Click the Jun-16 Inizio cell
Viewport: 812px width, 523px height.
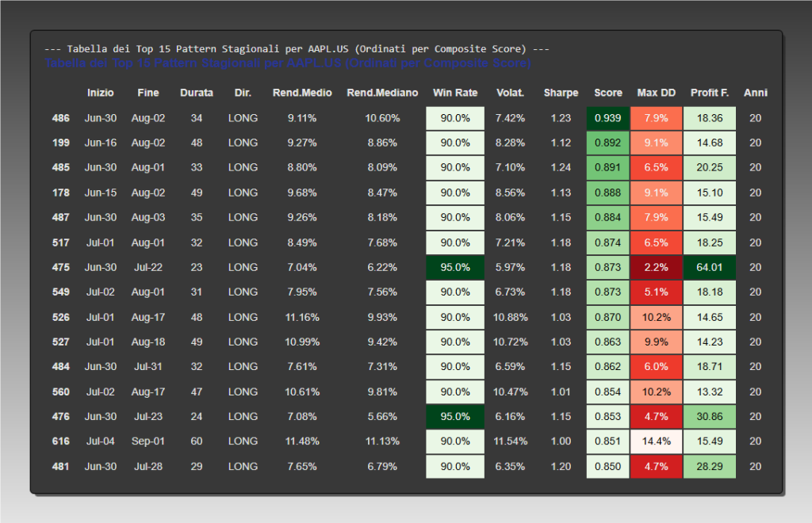(101, 143)
